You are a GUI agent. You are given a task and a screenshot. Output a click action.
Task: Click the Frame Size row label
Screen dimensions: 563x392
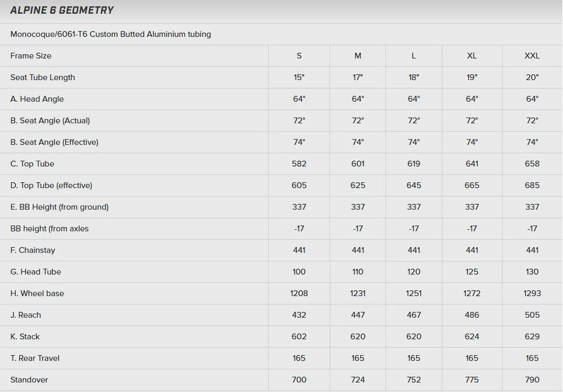click(x=31, y=56)
